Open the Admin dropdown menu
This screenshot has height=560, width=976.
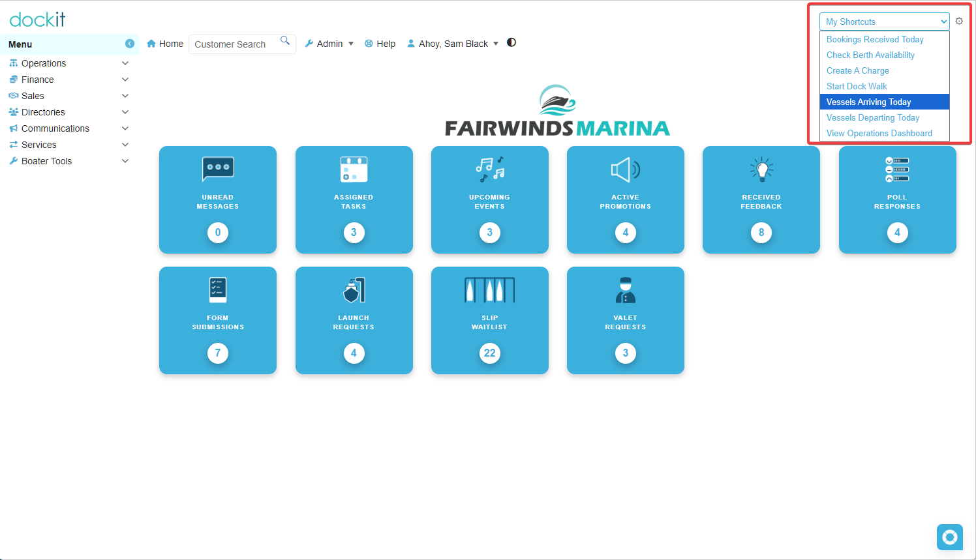(x=329, y=44)
